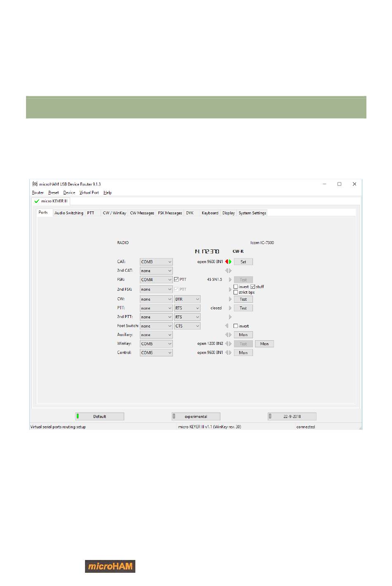Click the Control Mon button

243,353
